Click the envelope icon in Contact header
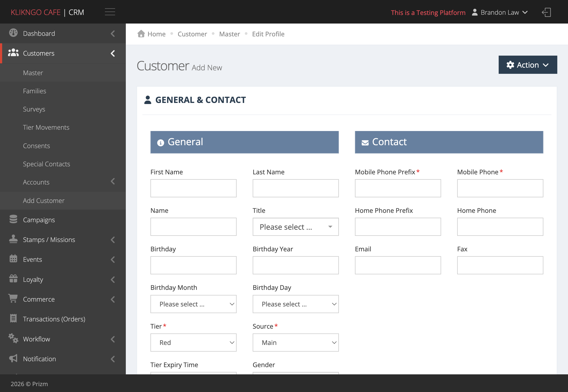 pos(365,143)
